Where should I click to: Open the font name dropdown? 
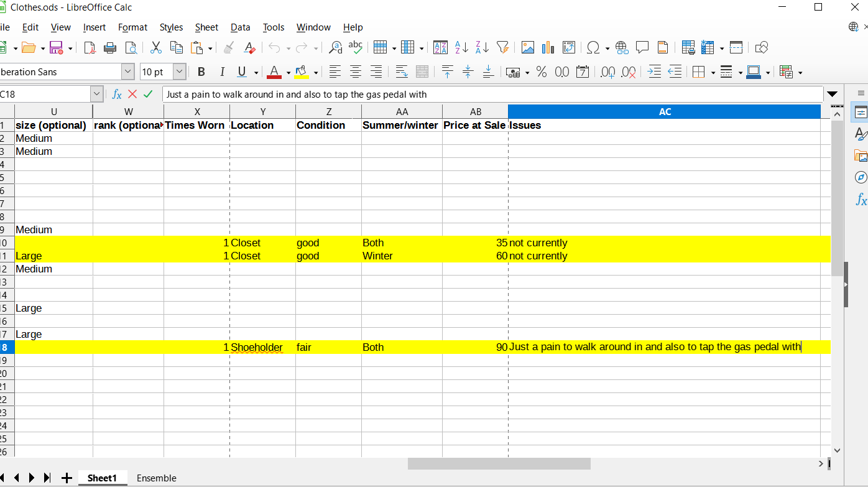point(128,72)
